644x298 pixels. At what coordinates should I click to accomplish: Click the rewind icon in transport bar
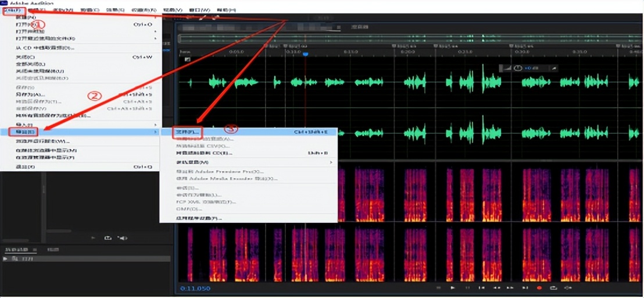pos(496,288)
